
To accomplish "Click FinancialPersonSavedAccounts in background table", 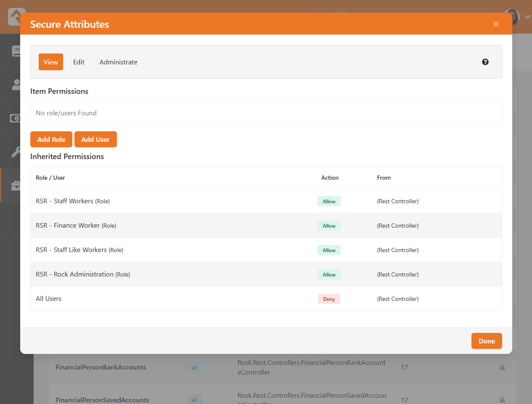I will tap(102, 400).
